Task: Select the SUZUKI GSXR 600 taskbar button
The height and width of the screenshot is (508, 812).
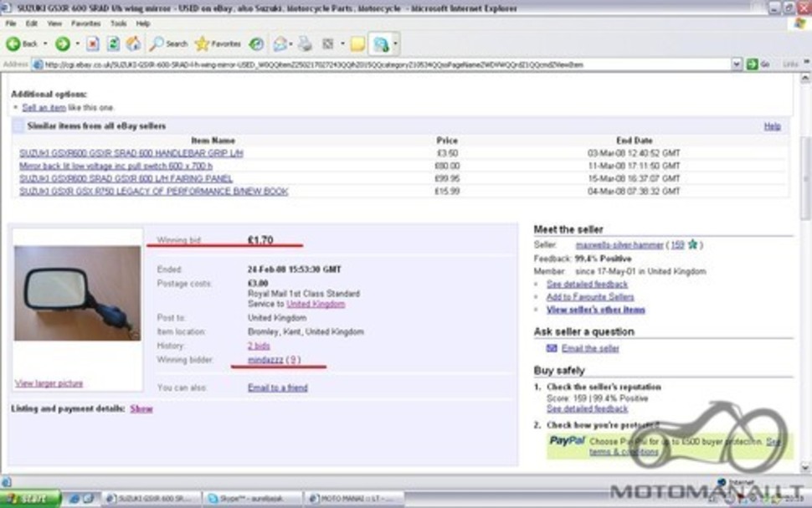Action: point(151,499)
